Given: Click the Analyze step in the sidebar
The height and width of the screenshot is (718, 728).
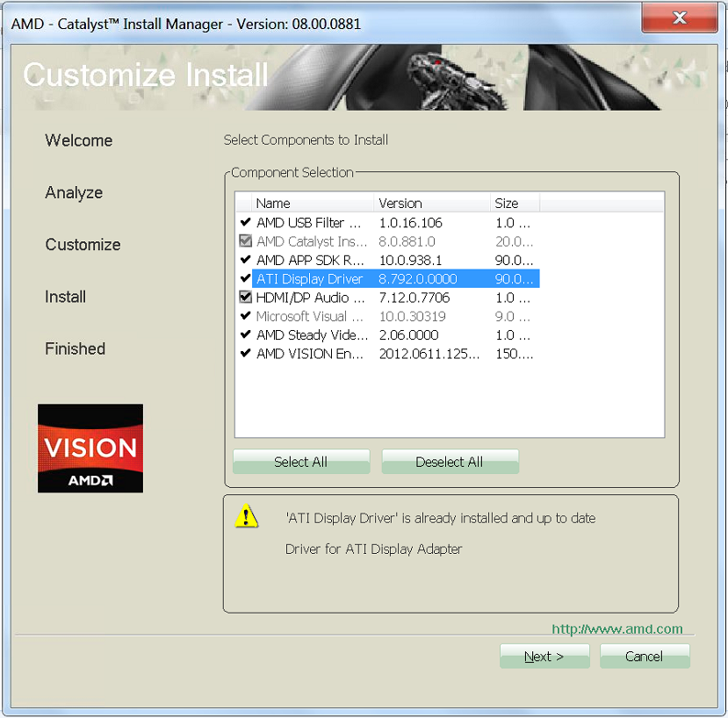Looking at the screenshot, I should tap(74, 192).
